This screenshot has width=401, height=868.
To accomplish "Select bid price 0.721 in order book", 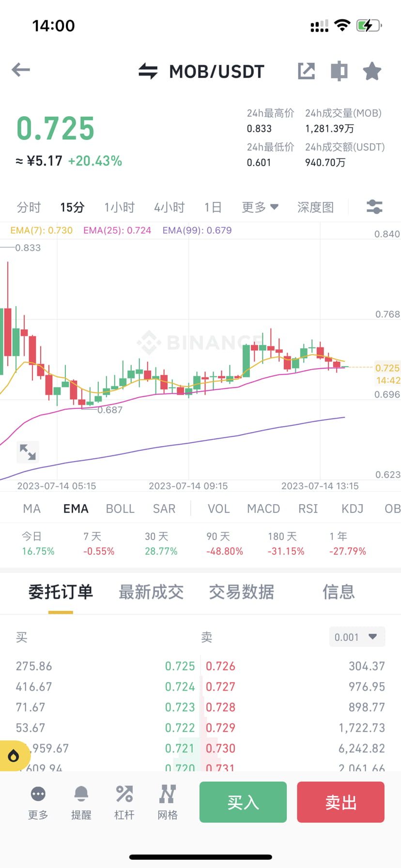I will (180, 748).
